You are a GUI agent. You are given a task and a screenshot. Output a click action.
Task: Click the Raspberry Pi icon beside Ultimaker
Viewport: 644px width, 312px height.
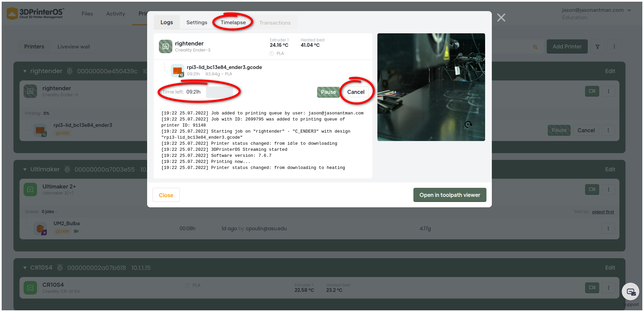point(67,169)
